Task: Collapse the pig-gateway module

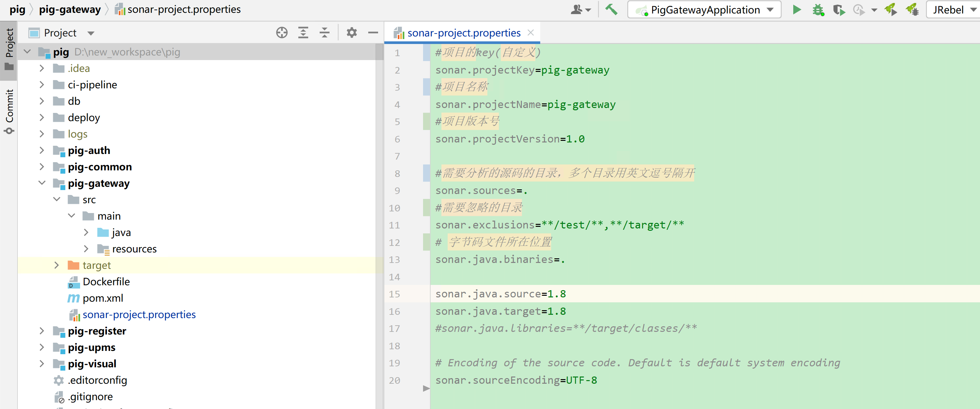Action: [42, 183]
